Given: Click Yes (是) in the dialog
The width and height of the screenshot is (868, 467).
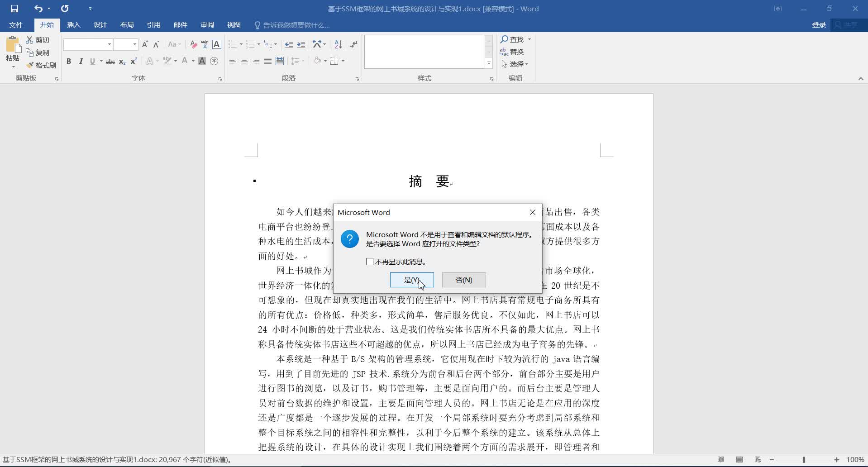Looking at the screenshot, I should coord(412,280).
